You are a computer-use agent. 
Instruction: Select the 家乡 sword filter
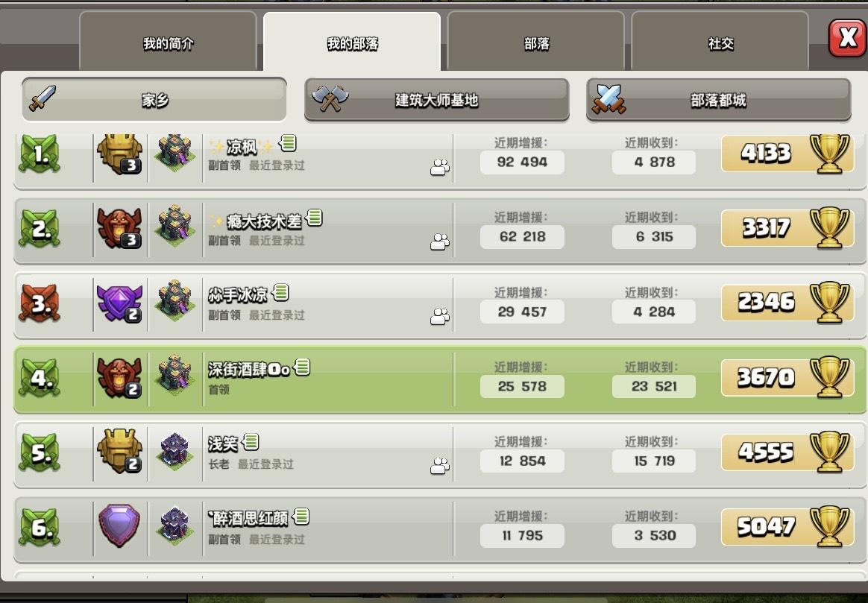pyautogui.click(x=154, y=100)
